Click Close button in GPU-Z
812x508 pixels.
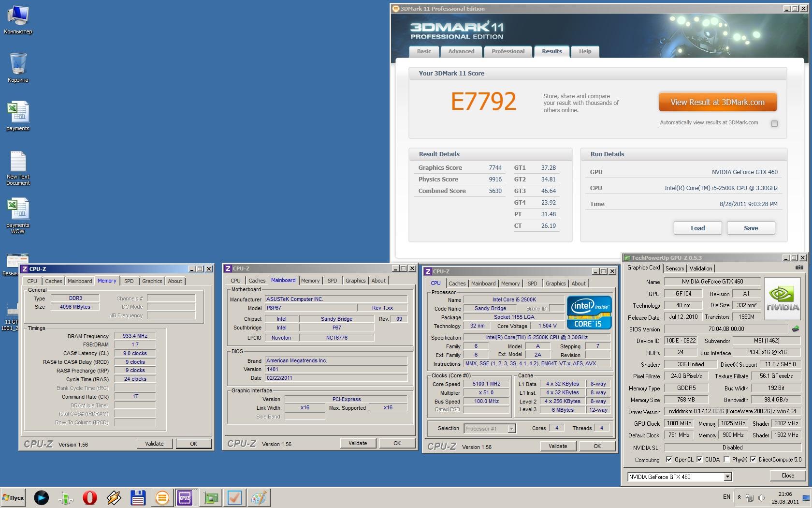pos(787,476)
